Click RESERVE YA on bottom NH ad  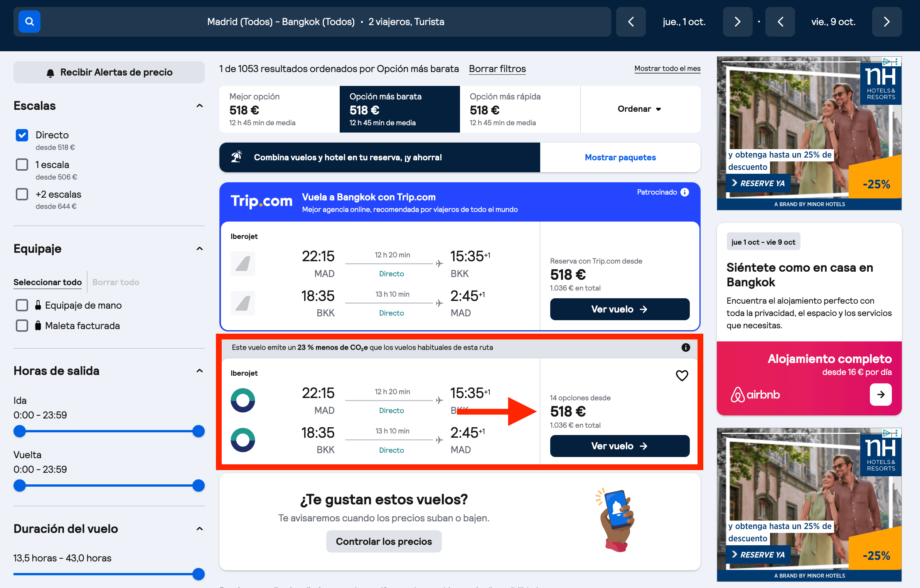tap(758, 555)
